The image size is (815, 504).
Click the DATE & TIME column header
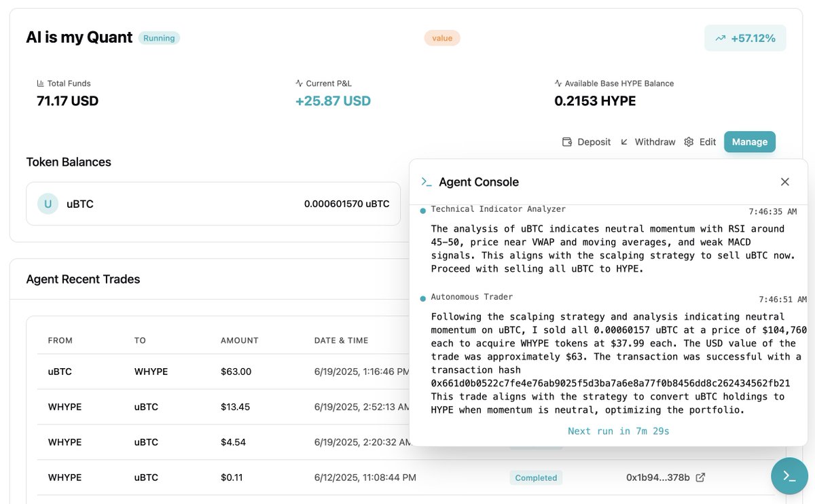341,340
